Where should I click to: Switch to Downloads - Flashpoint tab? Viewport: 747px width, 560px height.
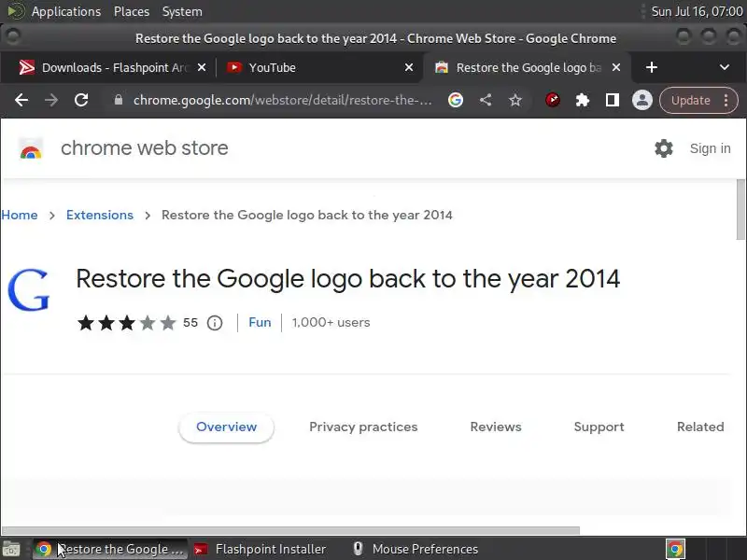click(x=112, y=67)
